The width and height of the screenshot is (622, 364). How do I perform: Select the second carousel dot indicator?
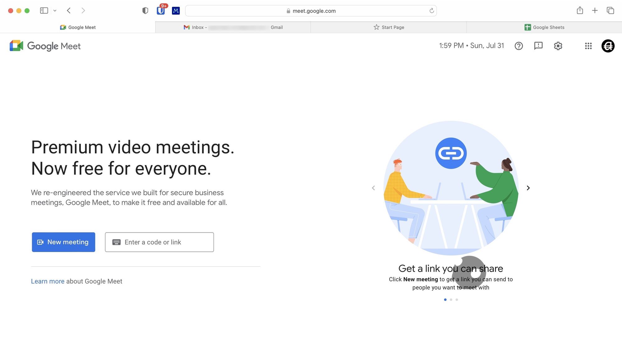click(451, 300)
